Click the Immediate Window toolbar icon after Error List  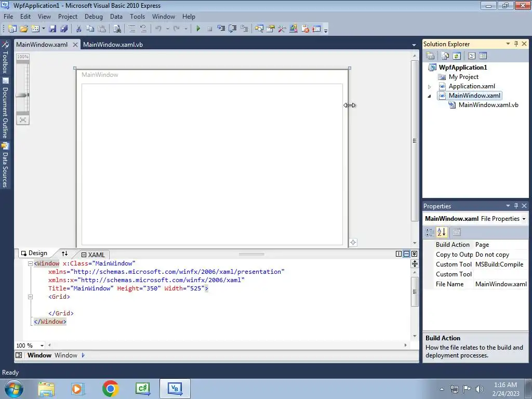316,29
